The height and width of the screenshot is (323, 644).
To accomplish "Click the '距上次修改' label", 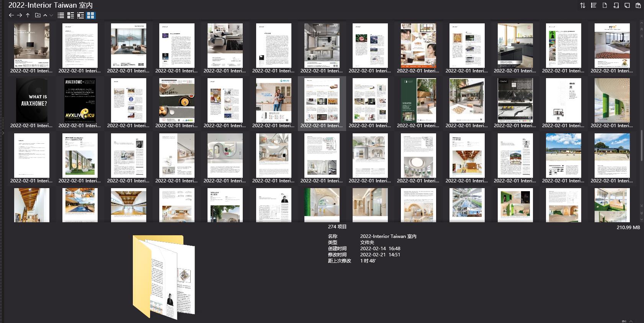I will point(340,261).
